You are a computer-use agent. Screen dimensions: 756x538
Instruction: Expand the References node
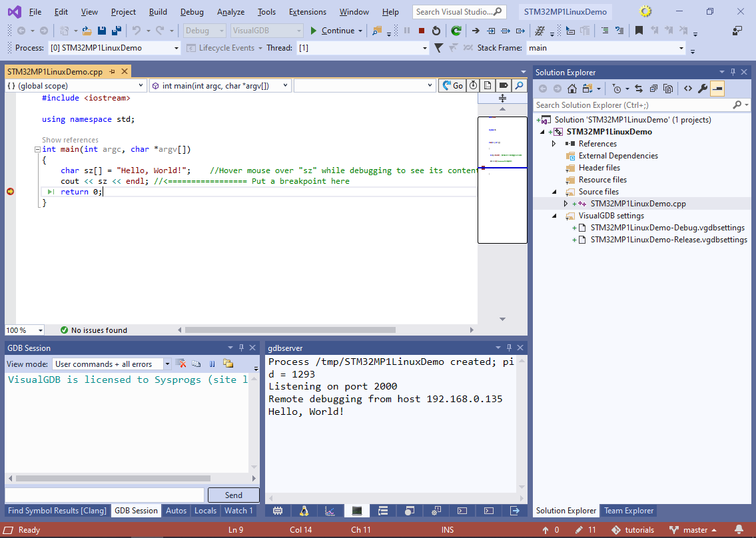(554, 144)
